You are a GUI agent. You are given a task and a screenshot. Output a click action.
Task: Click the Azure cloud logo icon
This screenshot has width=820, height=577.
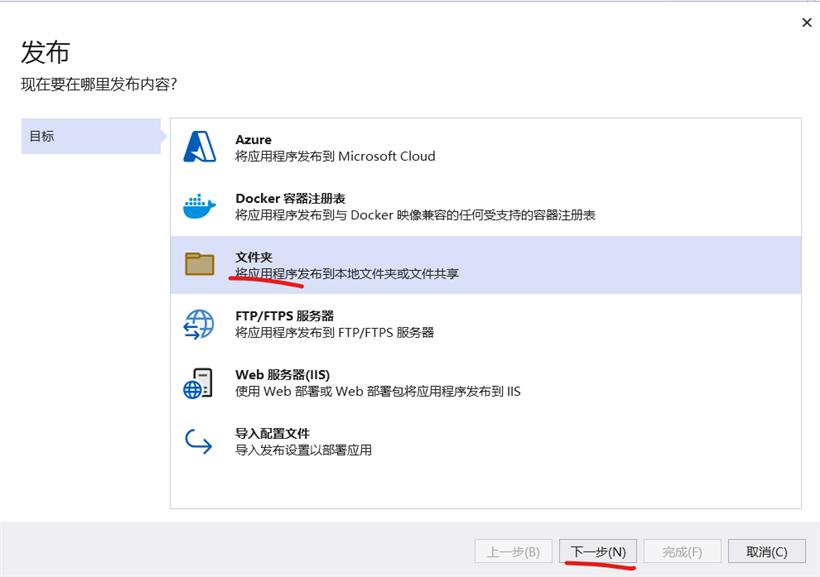199,146
